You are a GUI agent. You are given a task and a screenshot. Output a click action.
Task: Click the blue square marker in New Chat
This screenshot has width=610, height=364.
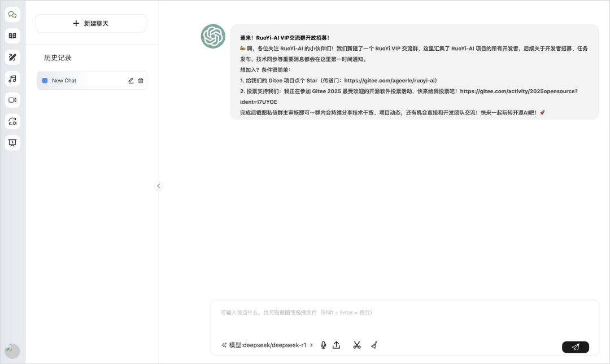pyautogui.click(x=45, y=81)
